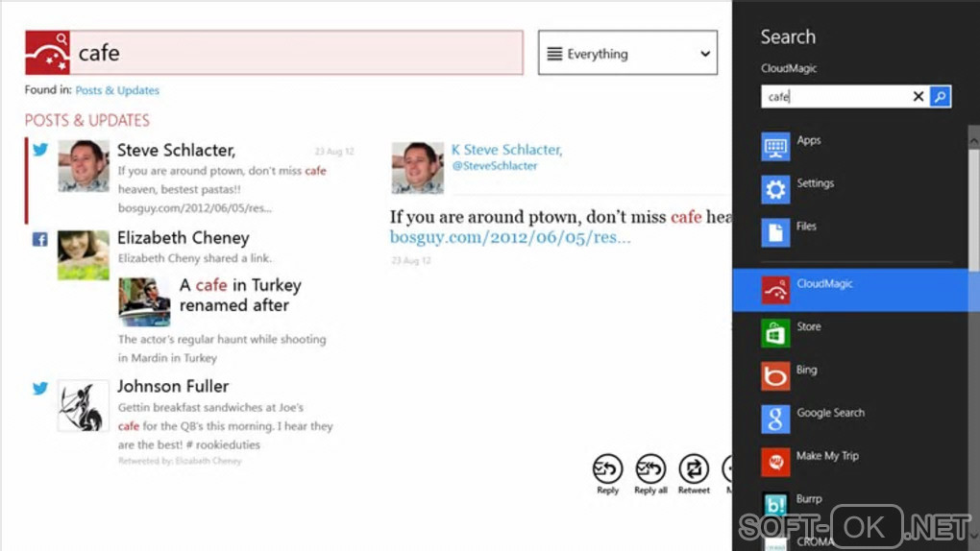The width and height of the screenshot is (980, 551).
Task: Click the Reply all button
Action: click(x=650, y=475)
